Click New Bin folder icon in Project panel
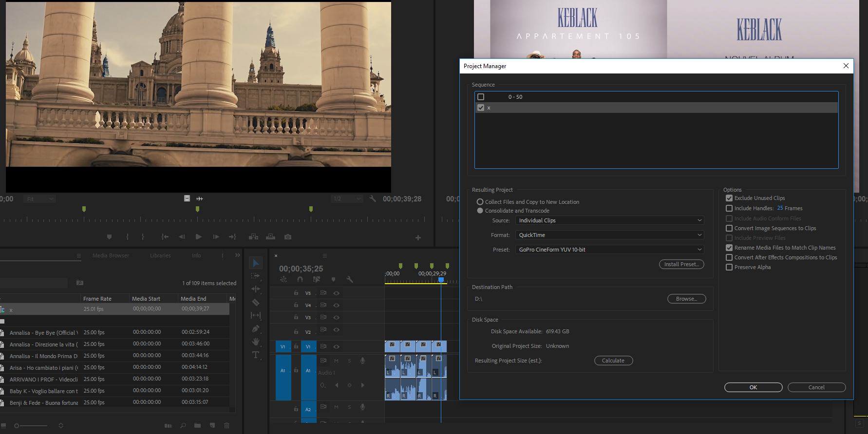Viewport: 868px width, 434px height. coord(197,425)
